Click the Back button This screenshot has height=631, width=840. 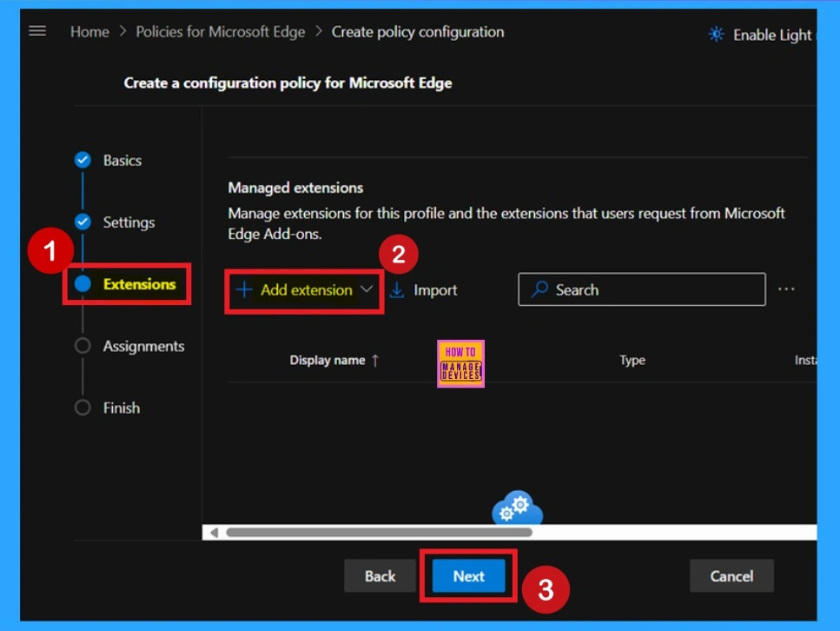[380, 575]
